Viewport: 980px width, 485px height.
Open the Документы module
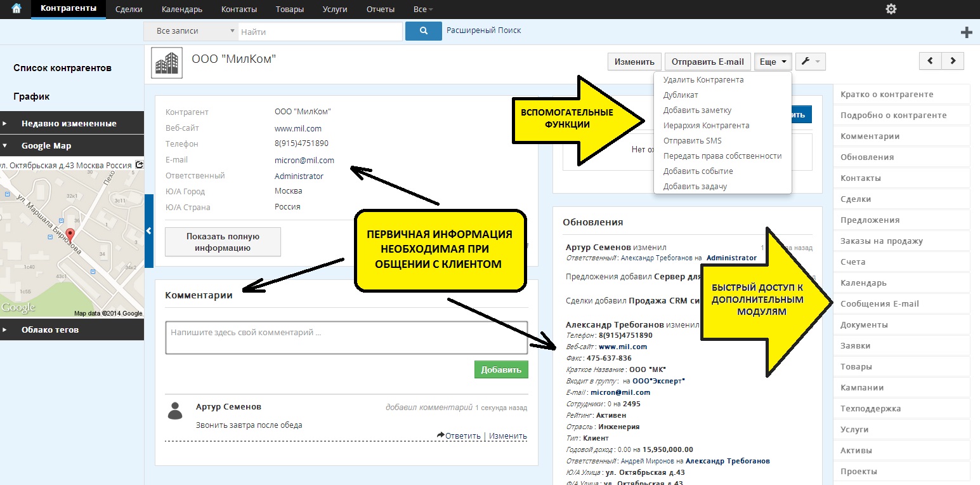click(901, 325)
